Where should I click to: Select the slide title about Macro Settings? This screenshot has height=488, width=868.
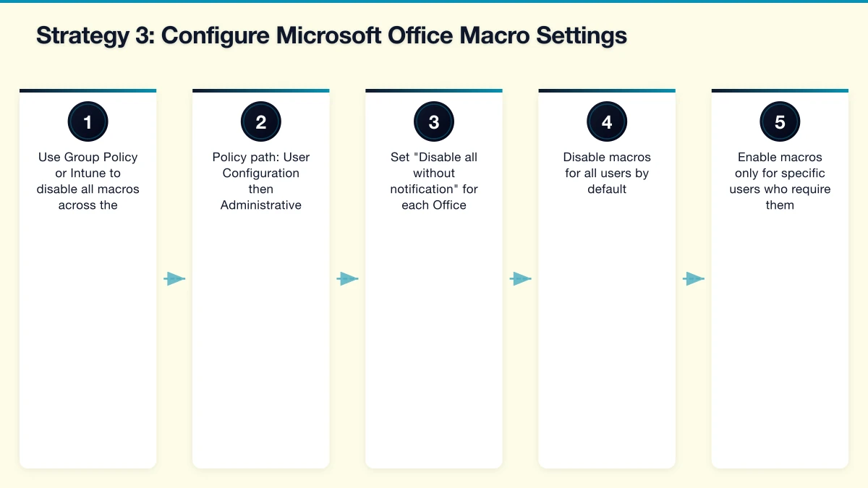[x=331, y=36]
